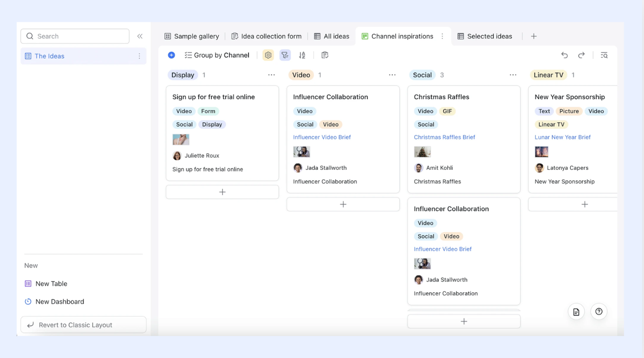This screenshot has height=358, width=644.
Task: Open Display column more options
Action: coord(272,75)
